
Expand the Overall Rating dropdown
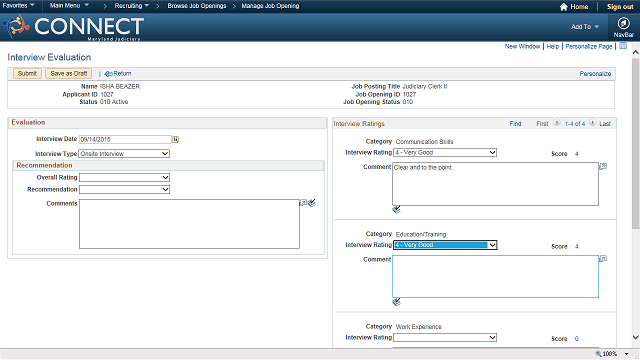coord(165,178)
